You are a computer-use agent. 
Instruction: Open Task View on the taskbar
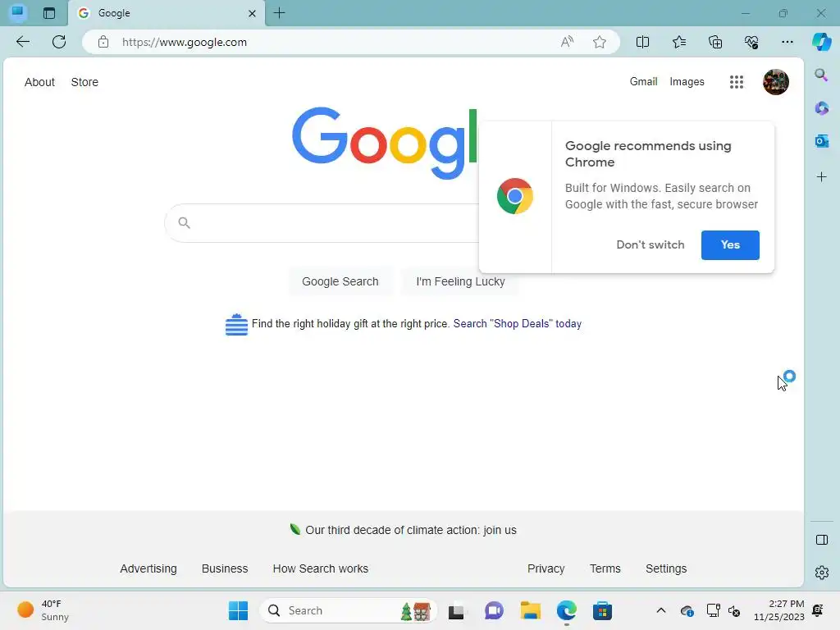(x=456, y=610)
